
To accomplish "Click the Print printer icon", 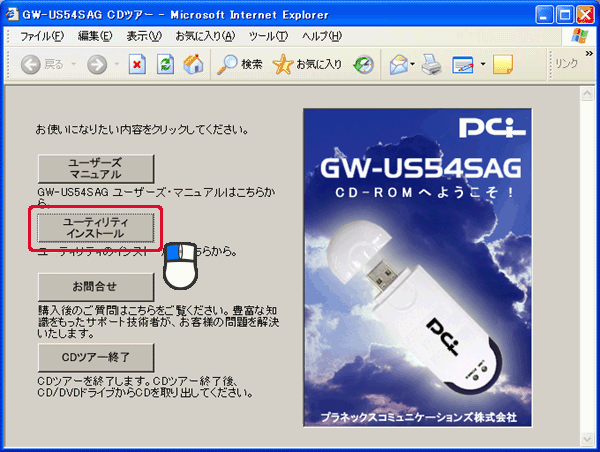I will 432,64.
